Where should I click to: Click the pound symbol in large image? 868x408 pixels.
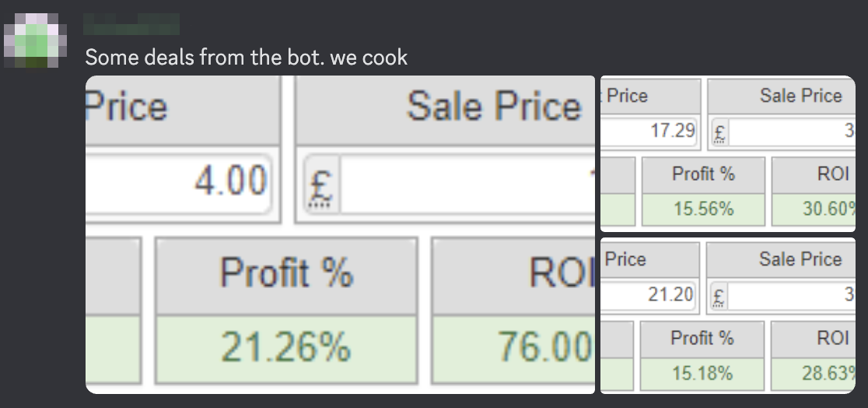[x=322, y=184]
